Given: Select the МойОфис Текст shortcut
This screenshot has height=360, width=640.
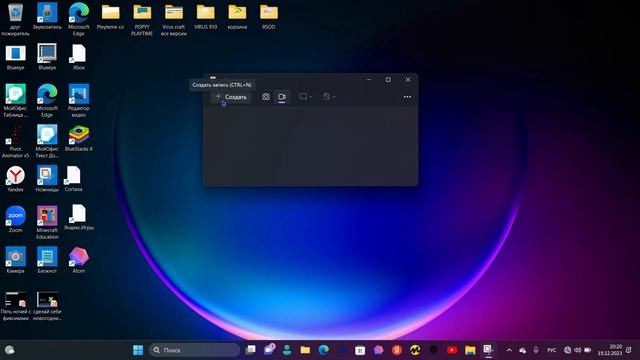Looking at the screenshot, I should pyautogui.click(x=47, y=141).
